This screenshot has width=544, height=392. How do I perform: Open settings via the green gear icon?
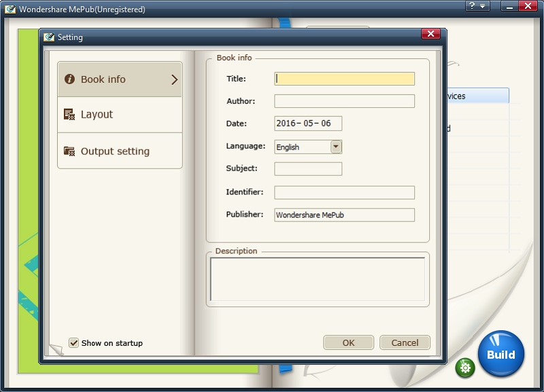pos(465,368)
